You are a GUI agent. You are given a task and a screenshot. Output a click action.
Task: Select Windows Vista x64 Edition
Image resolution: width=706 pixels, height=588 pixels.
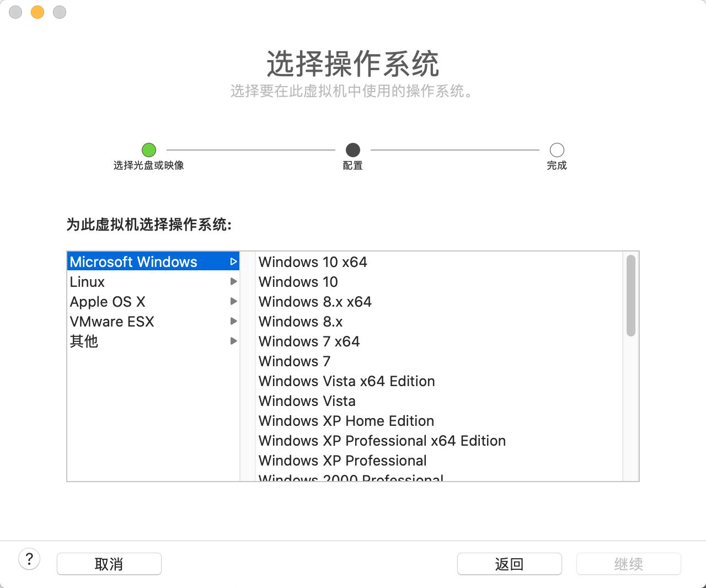(346, 381)
